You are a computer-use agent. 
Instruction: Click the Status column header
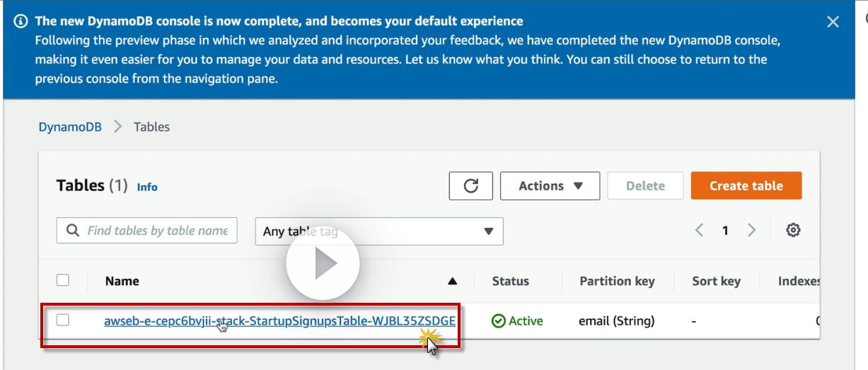tap(510, 281)
